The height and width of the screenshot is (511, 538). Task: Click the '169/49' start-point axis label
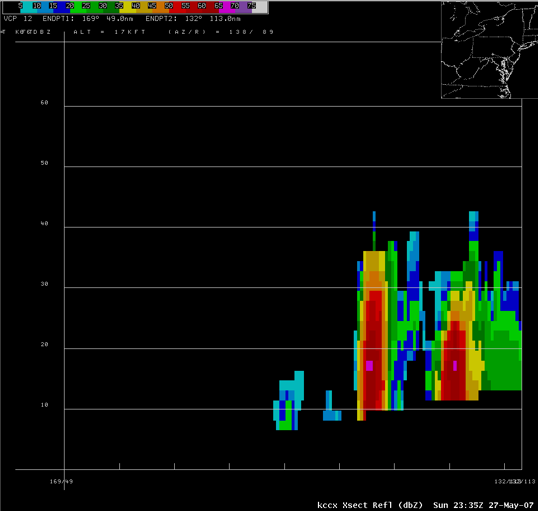(61, 481)
